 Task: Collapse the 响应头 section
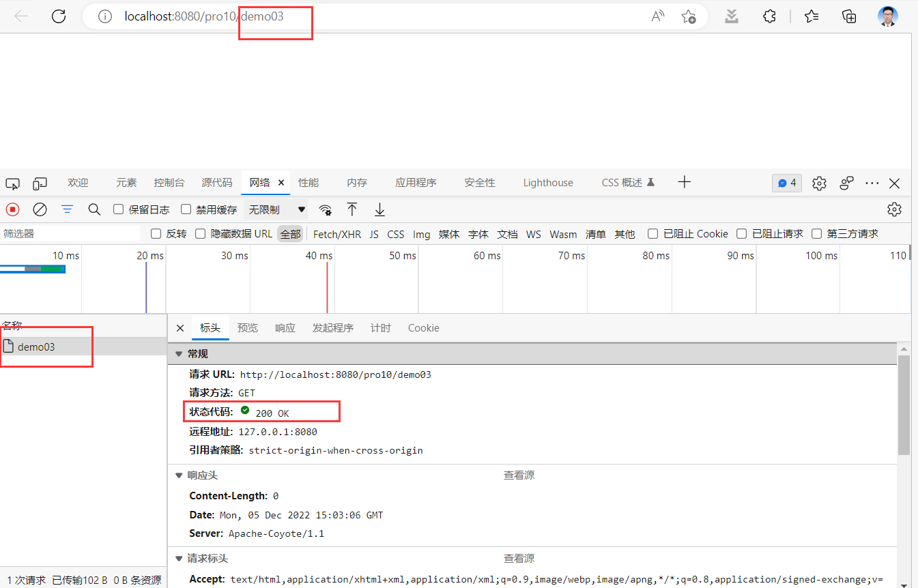[178, 475]
